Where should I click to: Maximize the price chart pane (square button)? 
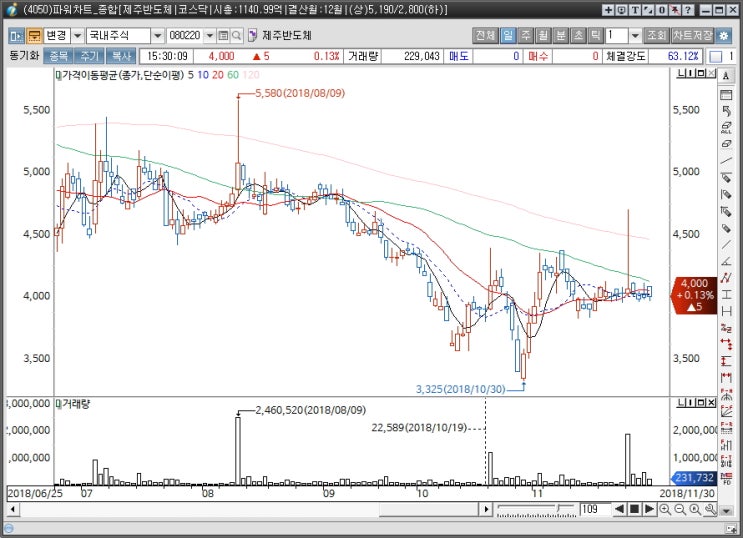tap(702, 73)
